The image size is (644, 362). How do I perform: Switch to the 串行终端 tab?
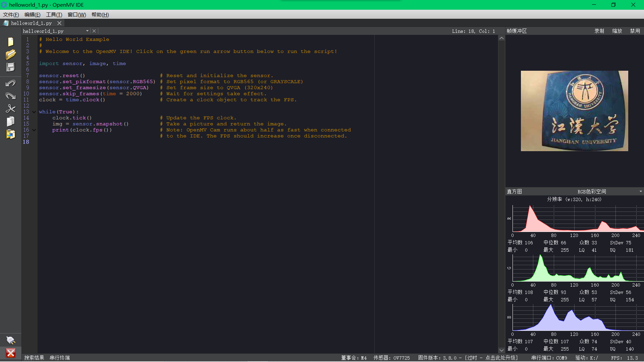coord(60,358)
